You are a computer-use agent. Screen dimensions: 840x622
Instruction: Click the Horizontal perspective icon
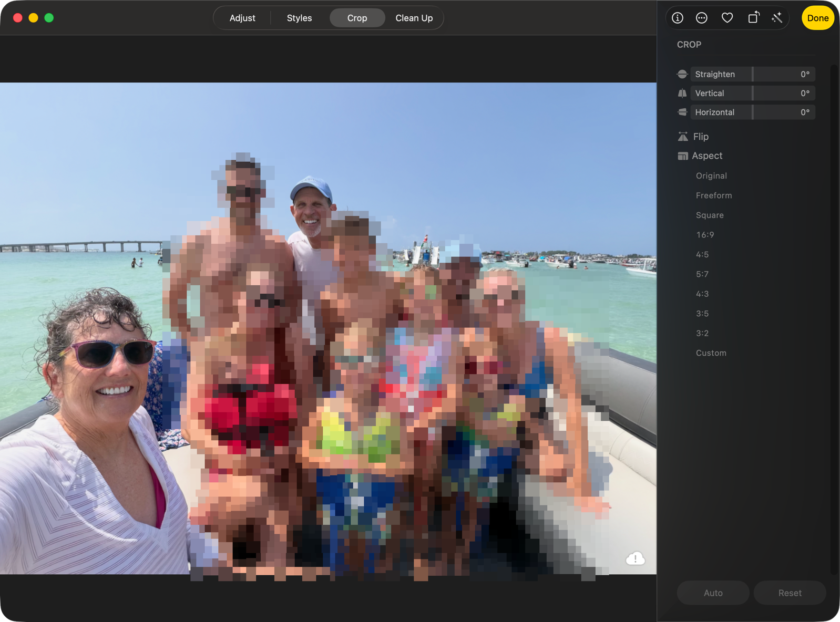point(682,112)
